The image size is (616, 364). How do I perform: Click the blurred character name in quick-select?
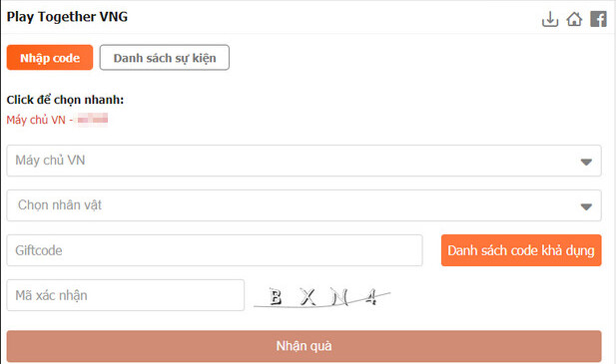click(x=93, y=119)
